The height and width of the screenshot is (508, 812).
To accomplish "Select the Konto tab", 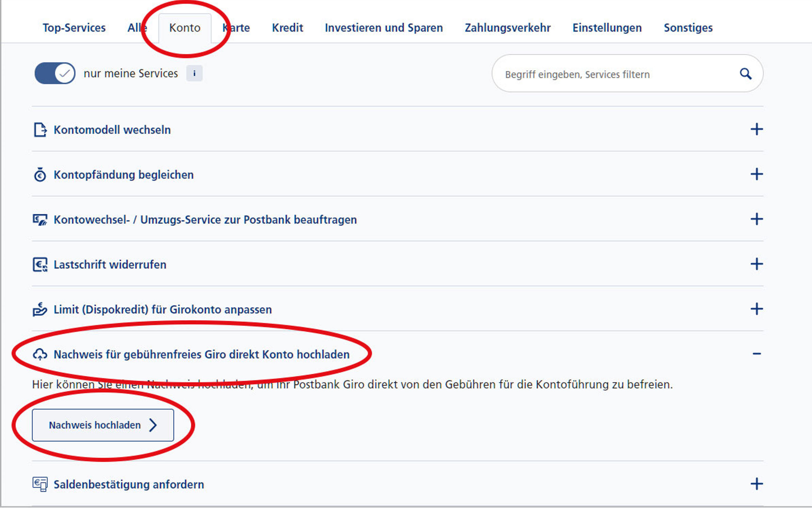I will (x=185, y=28).
